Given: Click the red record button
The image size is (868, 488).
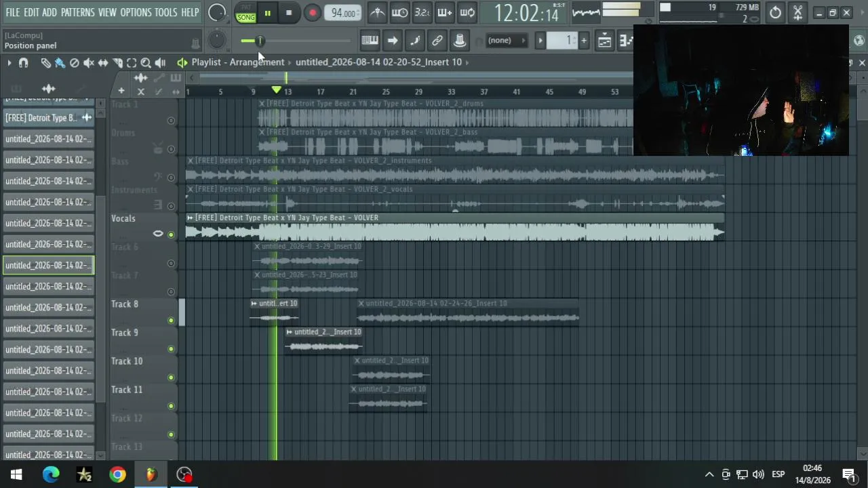Looking at the screenshot, I should pyautogui.click(x=313, y=13).
